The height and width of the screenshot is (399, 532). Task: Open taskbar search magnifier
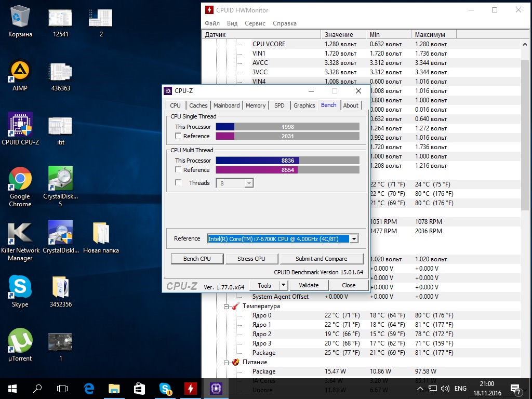pyautogui.click(x=37, y=389)
